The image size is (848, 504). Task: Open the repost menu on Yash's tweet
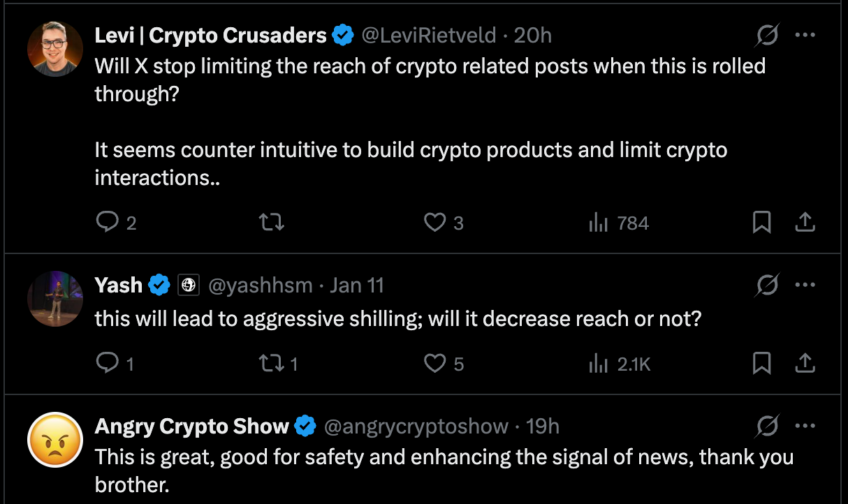(271, 363)
